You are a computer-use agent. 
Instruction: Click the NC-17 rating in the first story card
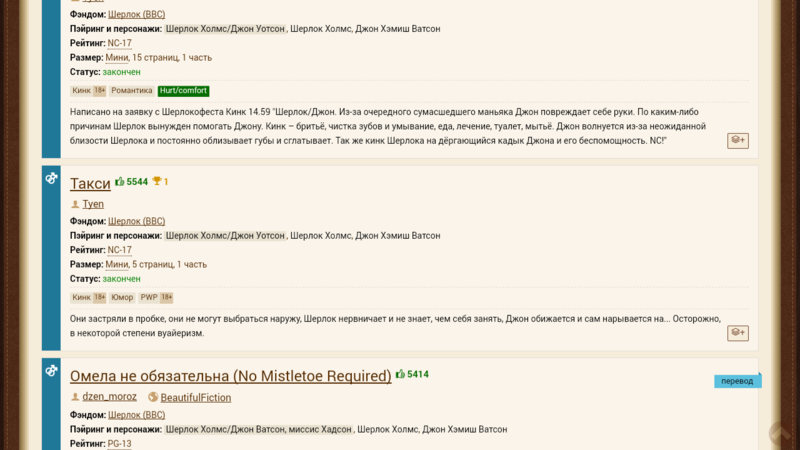[x=119, y=43]
